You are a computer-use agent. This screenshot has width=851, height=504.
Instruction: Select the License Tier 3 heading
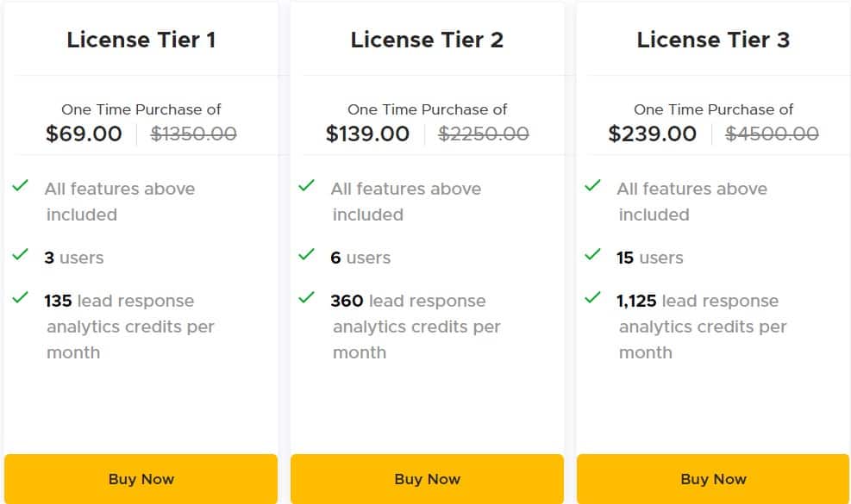click(x=713, y=40)
